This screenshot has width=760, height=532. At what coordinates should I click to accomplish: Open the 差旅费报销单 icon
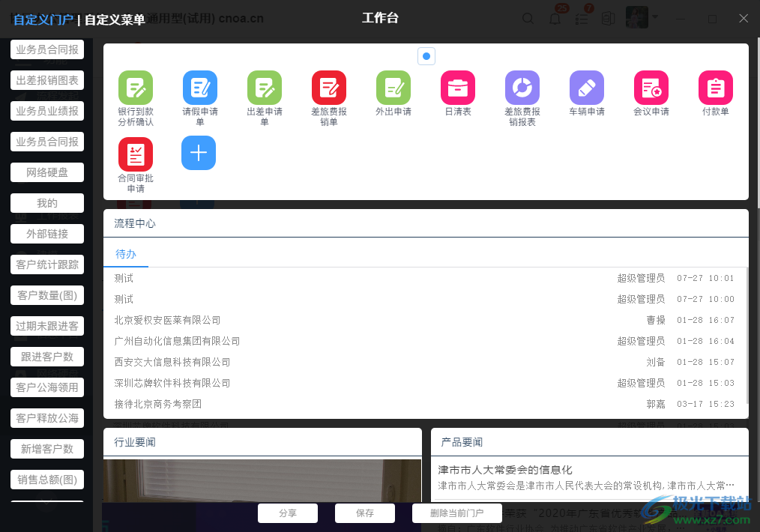click(x=329, y=88)
